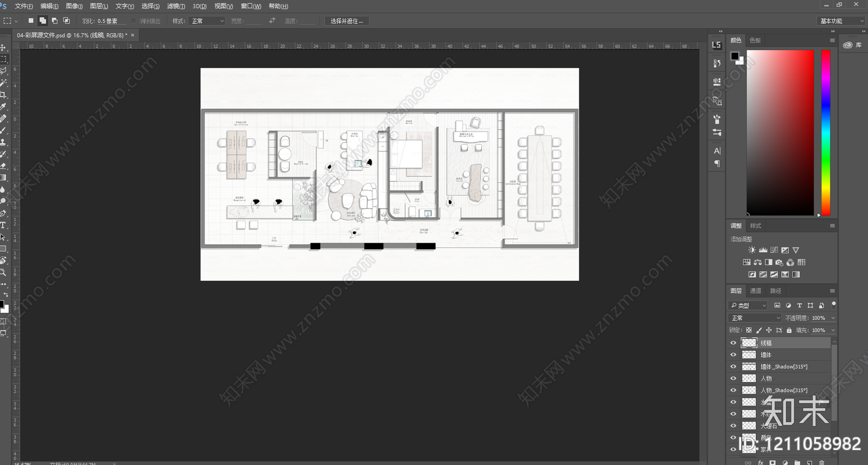Switch to the 通道 channels tab
The height and width of the screenshot is (465, 868).
[755, 291]
